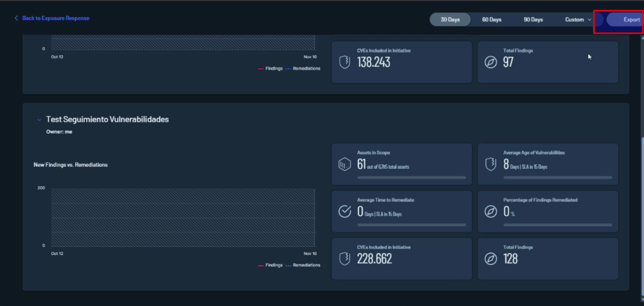
Task: Toggle Remediations legend in the upper chart
Action: (305, 68)
